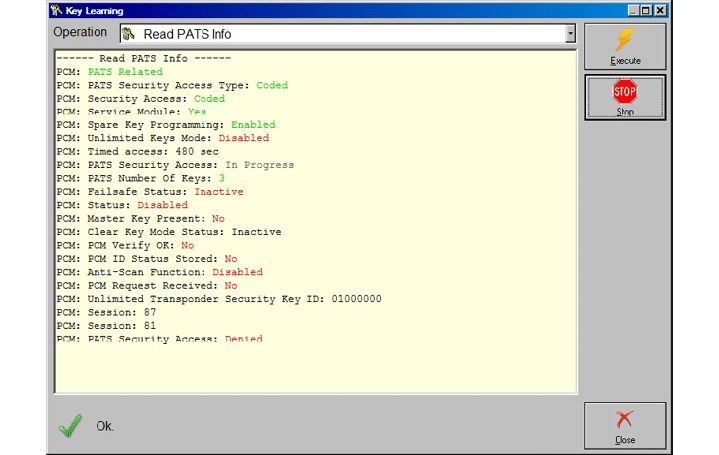The width and height of the screenshot is (719, 455).
Task: Click the "Operation" label
Action: (80, 32)
